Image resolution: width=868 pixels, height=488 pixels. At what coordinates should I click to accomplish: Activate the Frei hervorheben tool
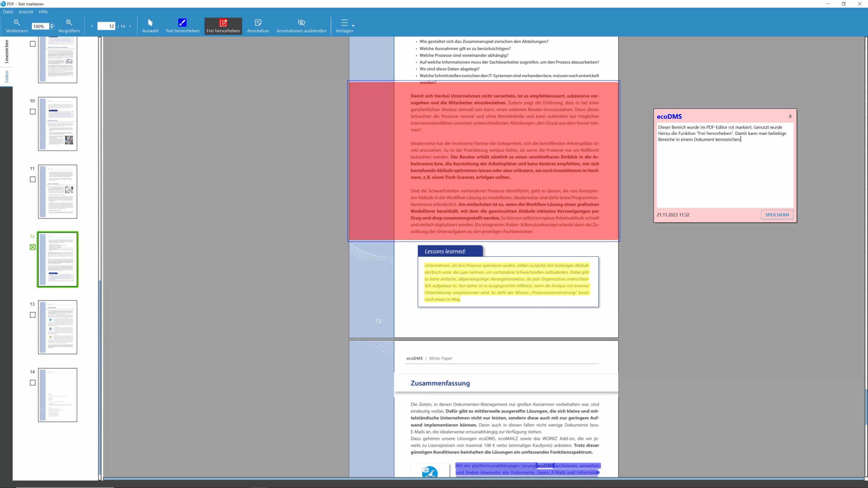(x=223, y=26)
